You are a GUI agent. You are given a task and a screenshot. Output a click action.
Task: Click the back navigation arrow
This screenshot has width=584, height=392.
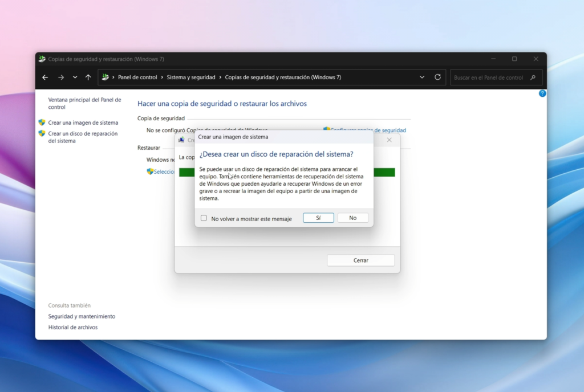point(45,77)
